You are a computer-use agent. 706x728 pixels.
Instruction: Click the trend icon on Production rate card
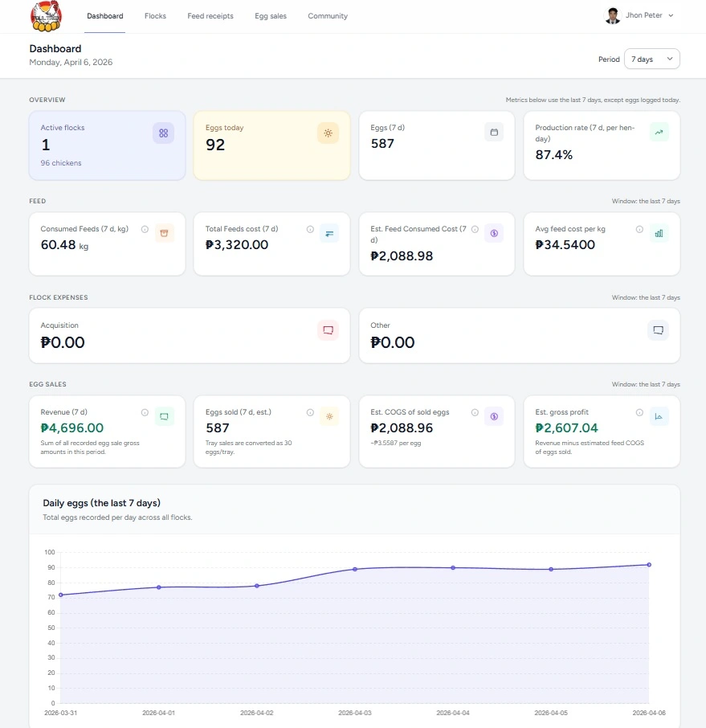click(659, 132)
